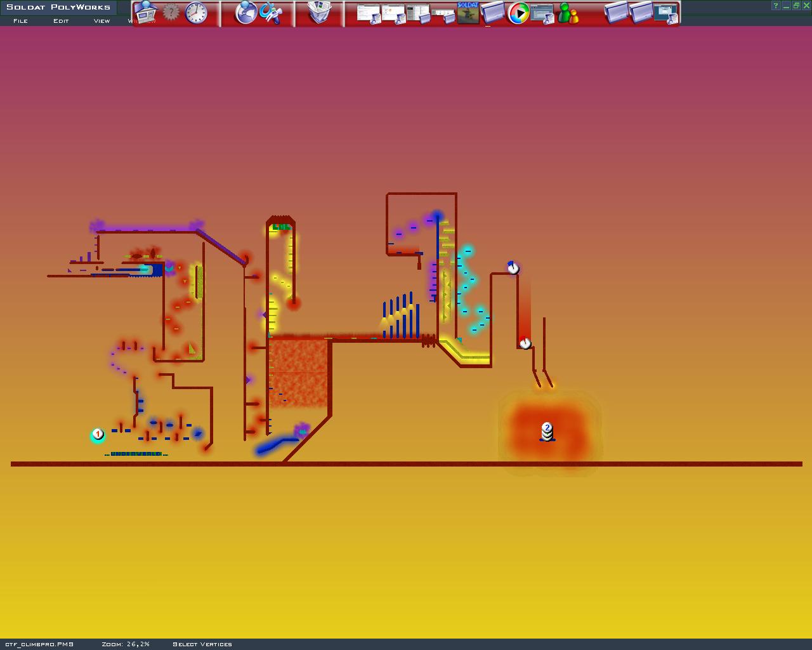Open the magnet search tool icon
Screen dimensions: 812x650
pos(272,13)
